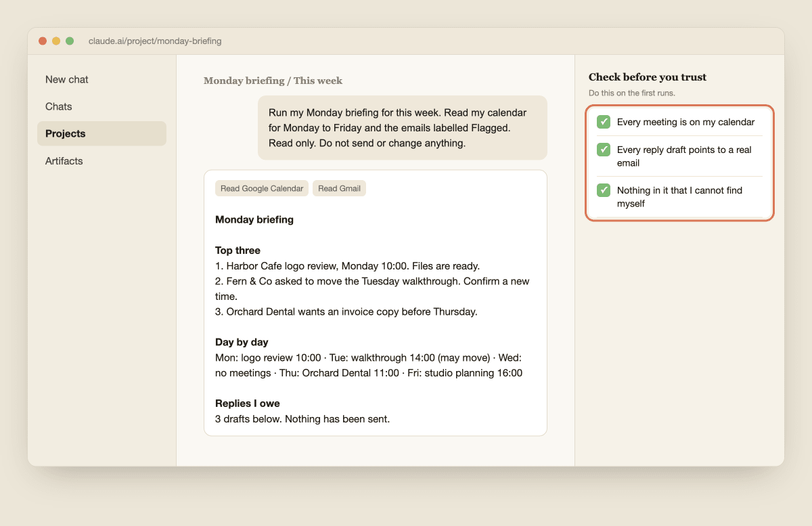Viewport: 812px width, 526px height.
Task: Click the 'Top three' heading
Action: point(238,250)
